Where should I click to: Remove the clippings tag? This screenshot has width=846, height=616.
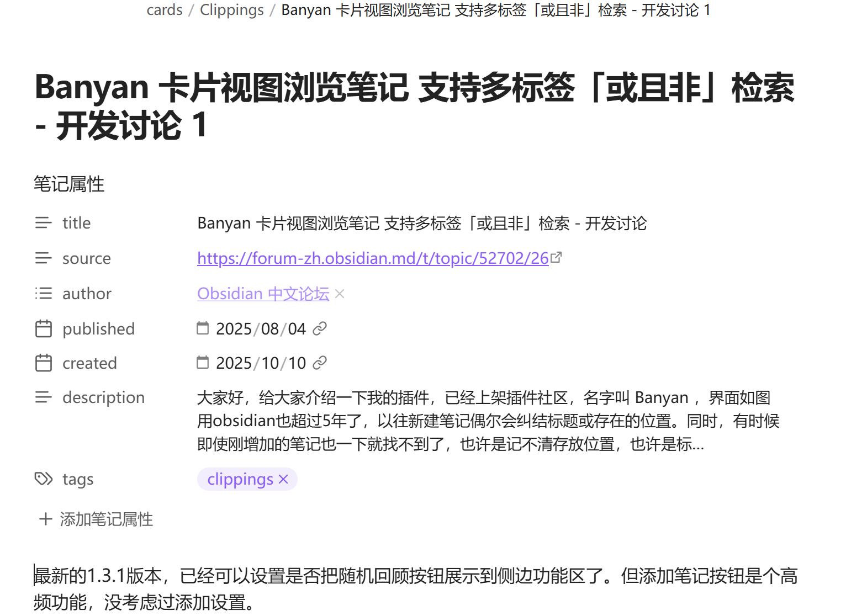point(284,479)
